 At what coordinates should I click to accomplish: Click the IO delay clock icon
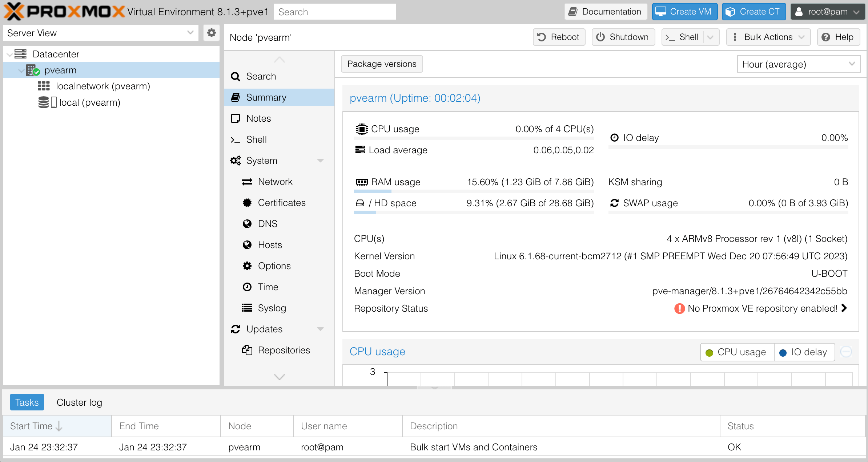[614, 138]
